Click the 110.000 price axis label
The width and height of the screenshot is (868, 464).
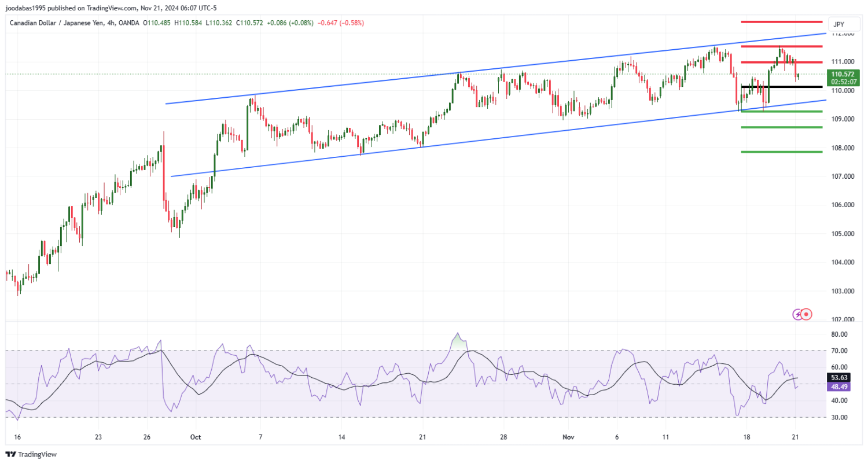pyautogui.click(x=843, y=90)
